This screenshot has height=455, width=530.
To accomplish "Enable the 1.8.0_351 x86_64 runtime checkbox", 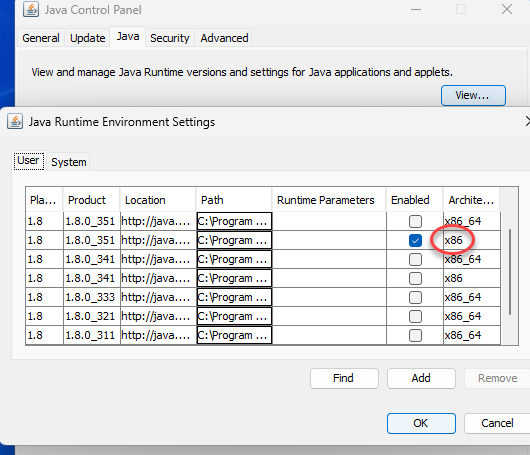I will pos(415,221).
